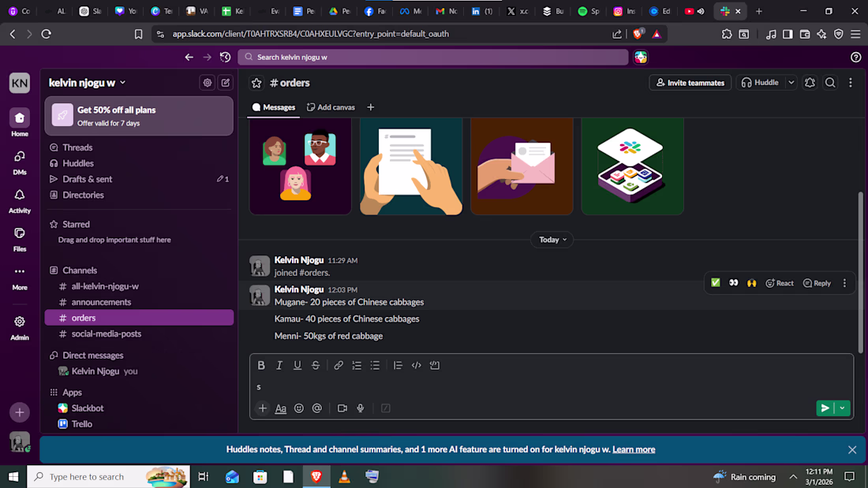Screen dimensions: 868x488
Task: Switch to the Messages tab
Action: [274, 107]
